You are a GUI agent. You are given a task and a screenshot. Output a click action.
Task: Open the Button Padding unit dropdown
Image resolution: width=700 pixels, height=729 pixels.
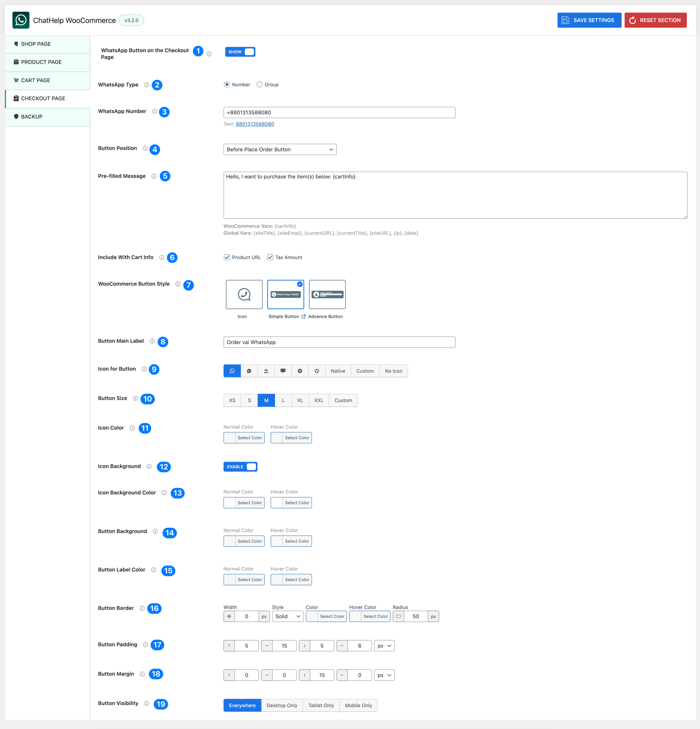(384, 646)
